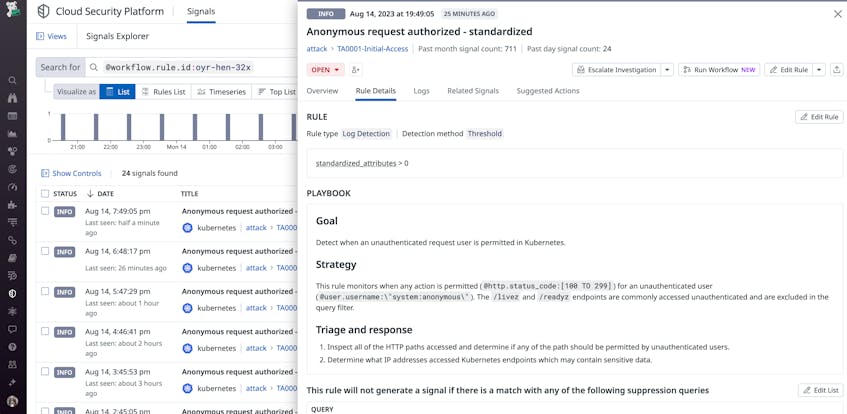
Task: Click the share/export icon next to Edit Rule
Action: (837, 70)
